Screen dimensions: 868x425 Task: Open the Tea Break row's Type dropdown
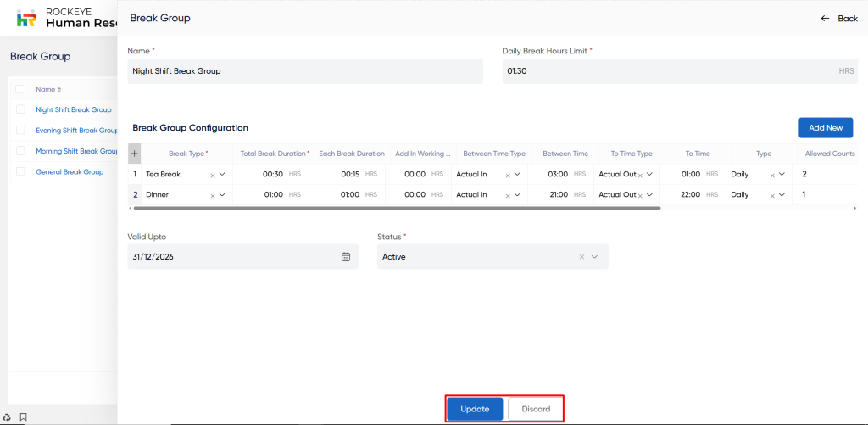[x=782, y=174]
